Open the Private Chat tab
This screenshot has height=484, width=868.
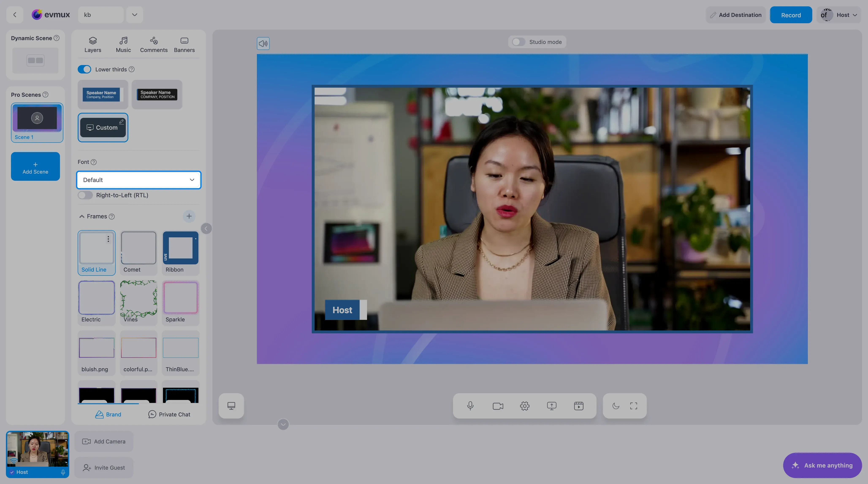tap(169, 415)
